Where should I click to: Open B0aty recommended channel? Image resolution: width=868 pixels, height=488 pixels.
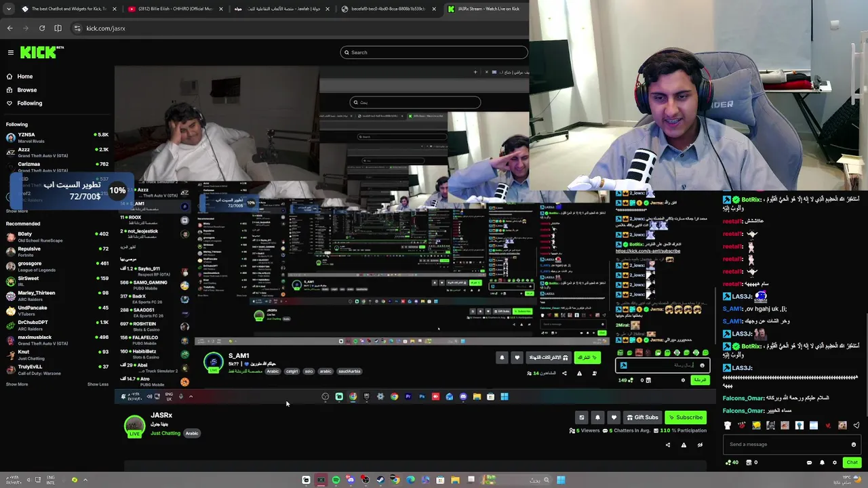57,237
